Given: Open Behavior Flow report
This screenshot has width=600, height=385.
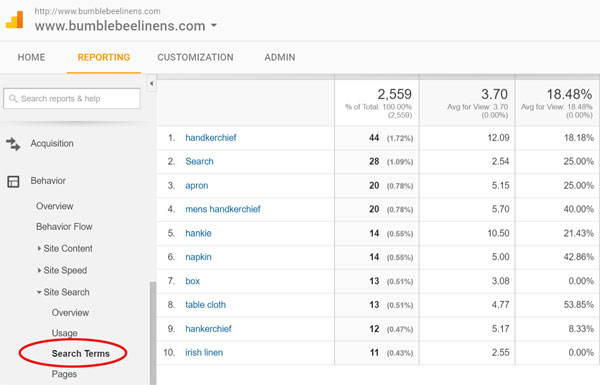Looking at the screenshot, I should [64, 227].
